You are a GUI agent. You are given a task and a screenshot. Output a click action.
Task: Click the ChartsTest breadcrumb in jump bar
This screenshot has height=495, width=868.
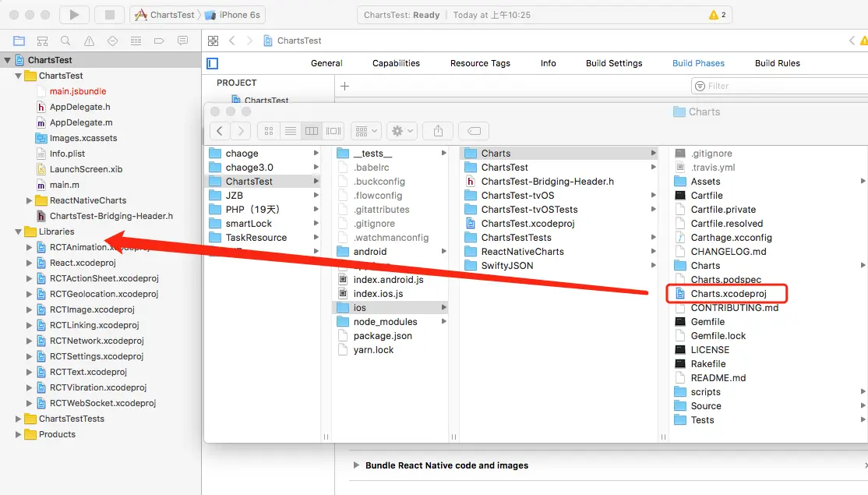click(293, 41)
